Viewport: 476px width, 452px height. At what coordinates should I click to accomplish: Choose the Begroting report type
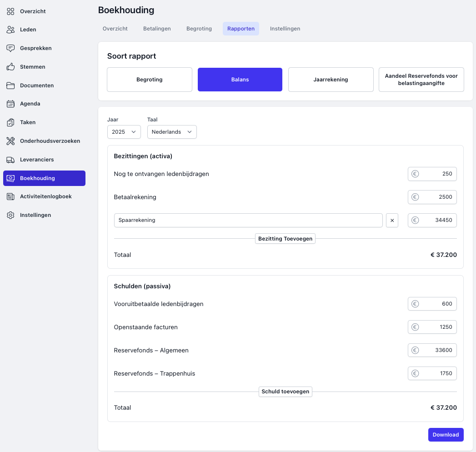pyautogui.click(x=150, y=80)
